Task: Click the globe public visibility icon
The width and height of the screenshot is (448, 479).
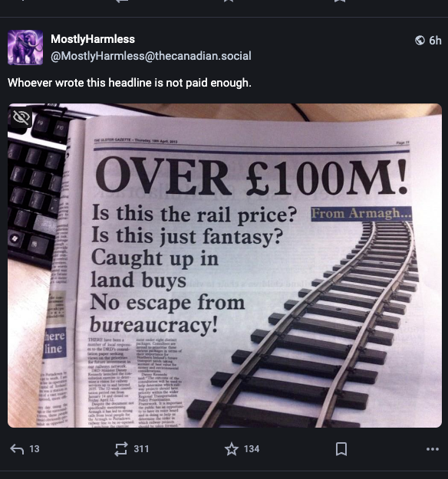Action: (420, 41)
